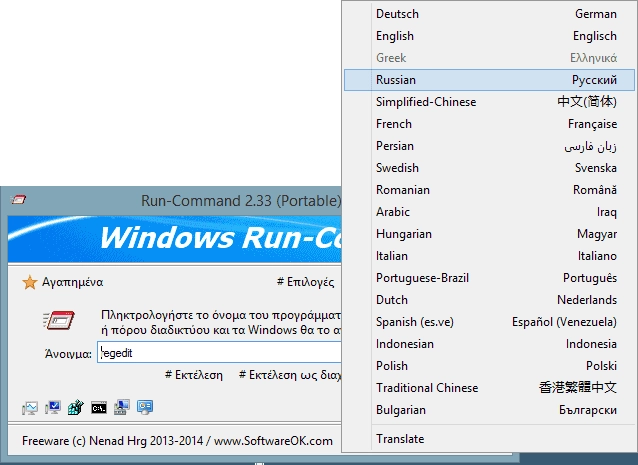Select English language entry
This screenshot has height=465, width=638.
[489, 36]
